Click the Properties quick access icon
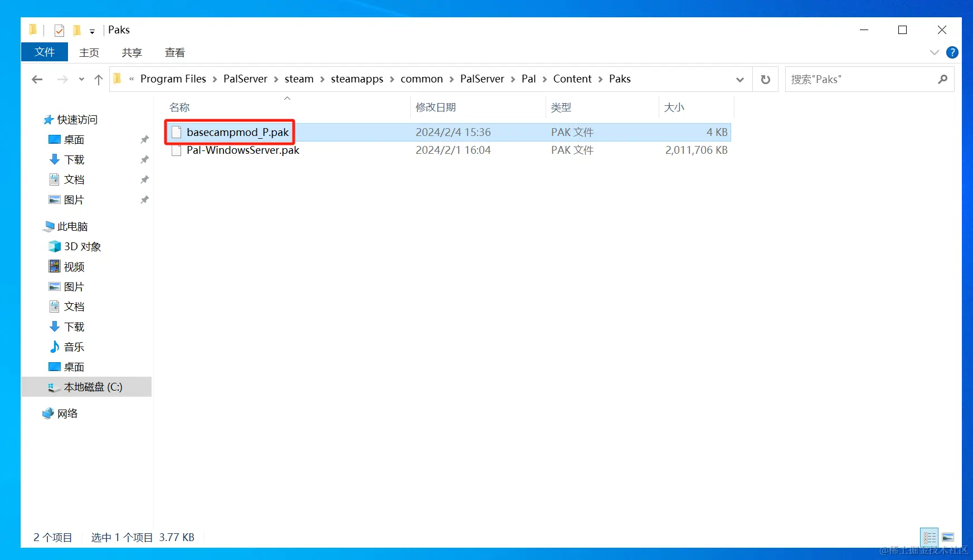Viewport: 973px width, 560px height. click(x=59, y=30)
